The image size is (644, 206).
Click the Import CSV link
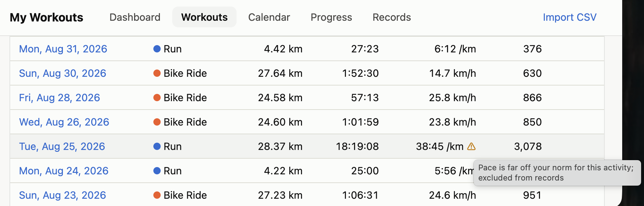569,17
